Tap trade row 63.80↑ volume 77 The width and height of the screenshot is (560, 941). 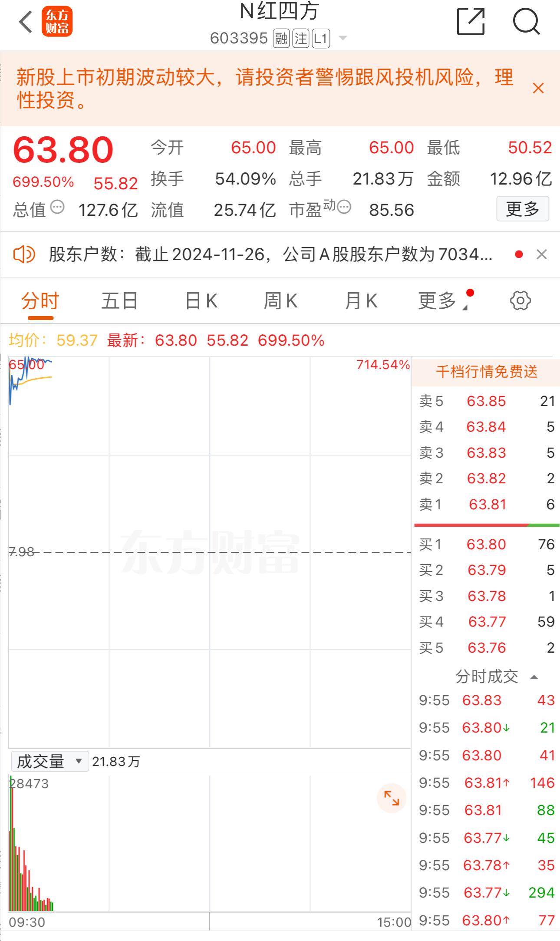coord(486,921)
